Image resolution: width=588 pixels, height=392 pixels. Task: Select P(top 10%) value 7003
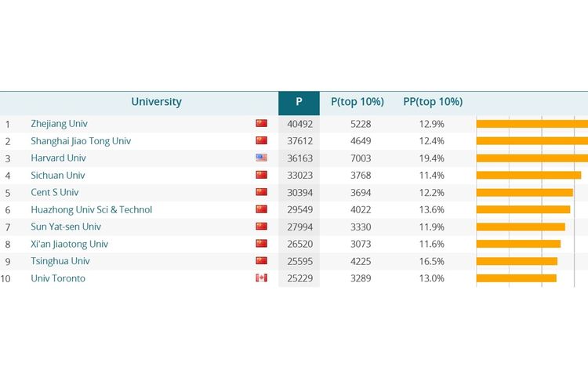point(361,158)
